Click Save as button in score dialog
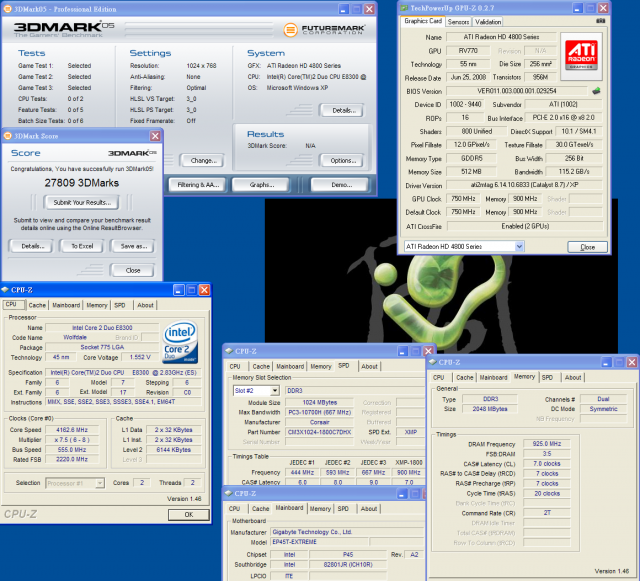Image resolution: width=640 pixels, height=581 pixels. [x=133, y=246]
